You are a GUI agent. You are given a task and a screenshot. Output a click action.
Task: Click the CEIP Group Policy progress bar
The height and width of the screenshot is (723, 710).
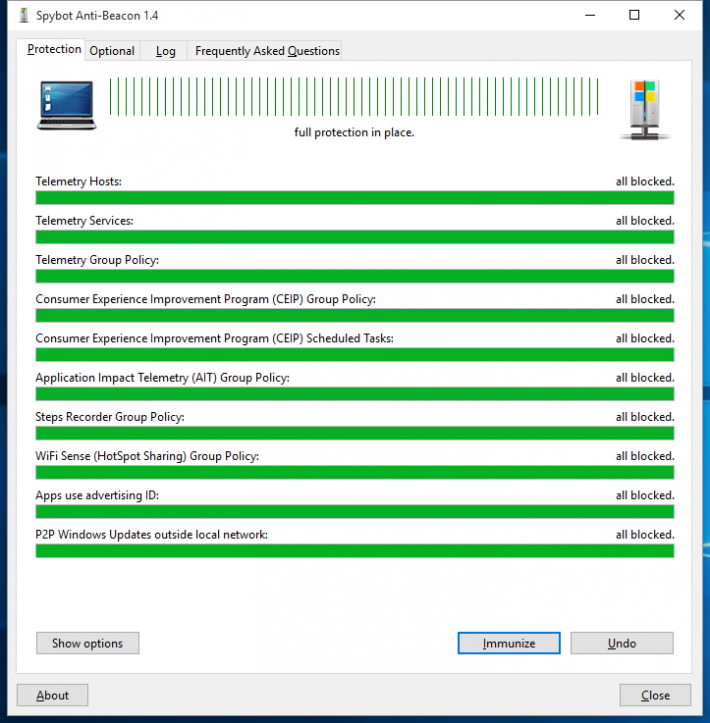(x=355, y=315)
